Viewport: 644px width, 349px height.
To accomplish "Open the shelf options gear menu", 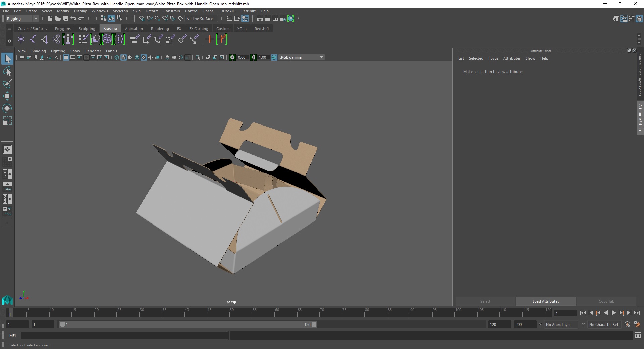I will pyautogui.click(x=9, y=41).
